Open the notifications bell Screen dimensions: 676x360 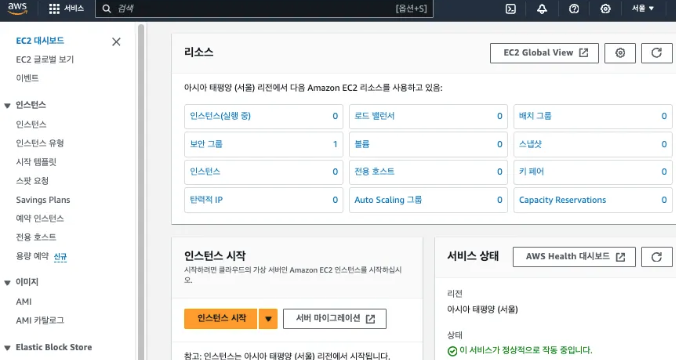coord(542,9)
